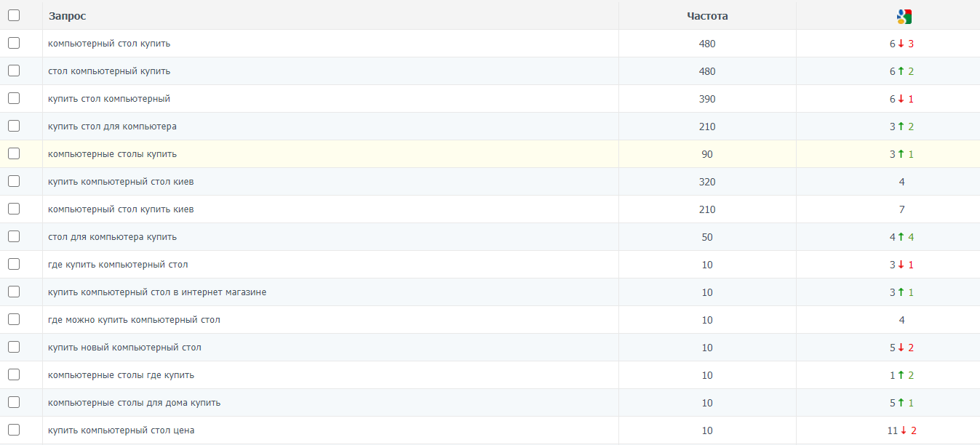Check the box for компьютерные столы купить
980x445 pixels.
click(14, 153)
